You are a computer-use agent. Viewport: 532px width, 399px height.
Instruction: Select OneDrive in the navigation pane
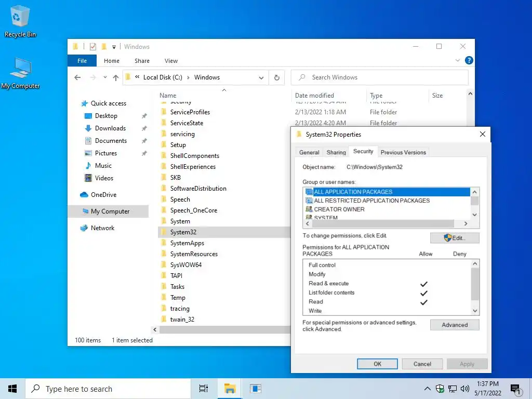point(103,195)
